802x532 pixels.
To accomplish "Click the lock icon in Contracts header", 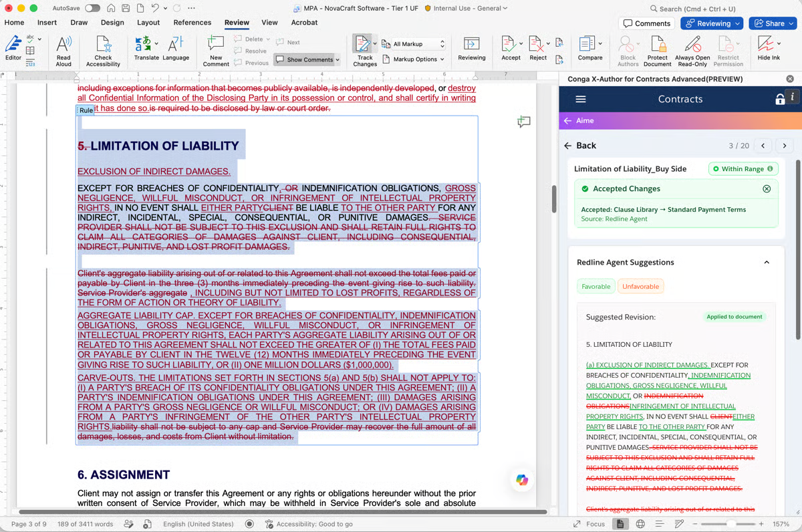I will (x=779, y=100).
